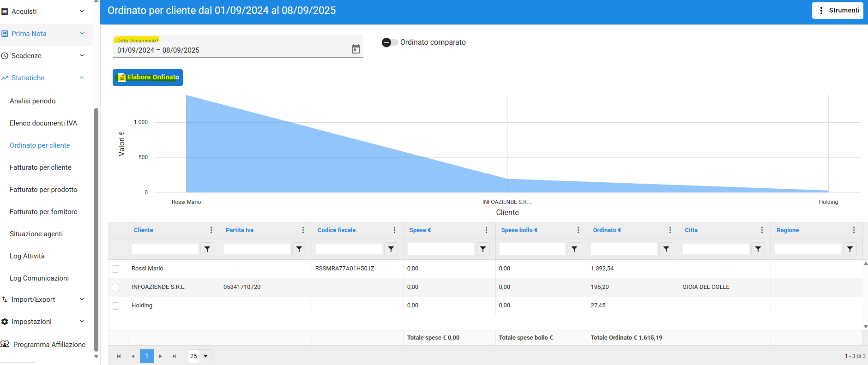Open Fatturato per prodotto page
Viewport: 868px width, 365px height.
[x=43, y=190]
